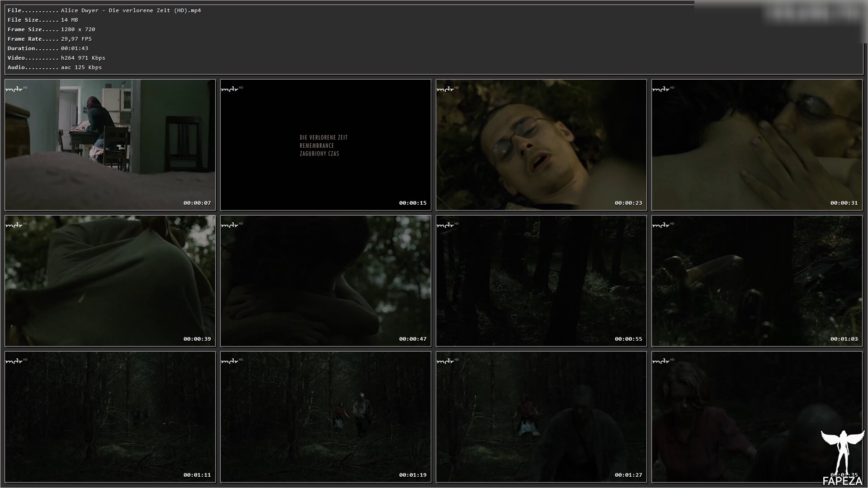The image size is (868, 488).
Task: Select the thumbnail stamped 00:00:47
Action: pos(325,281)
